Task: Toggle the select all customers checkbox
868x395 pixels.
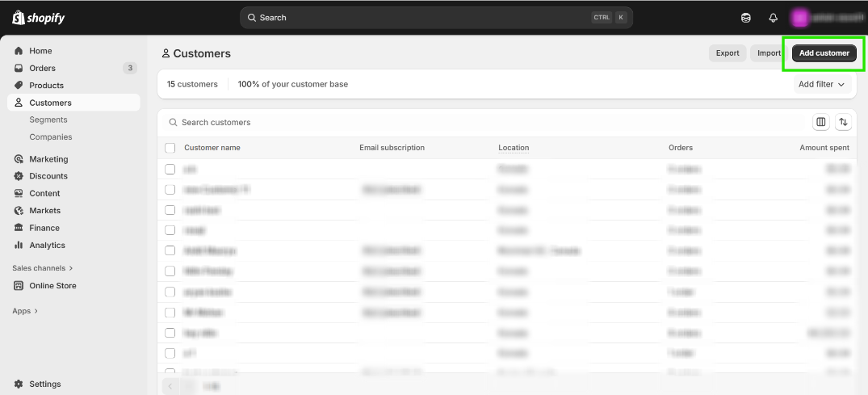Action: coord(170,148)
